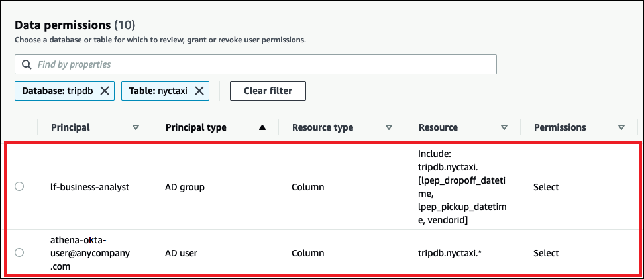Click the sort arrow beside Resource

tap(504, 127)
